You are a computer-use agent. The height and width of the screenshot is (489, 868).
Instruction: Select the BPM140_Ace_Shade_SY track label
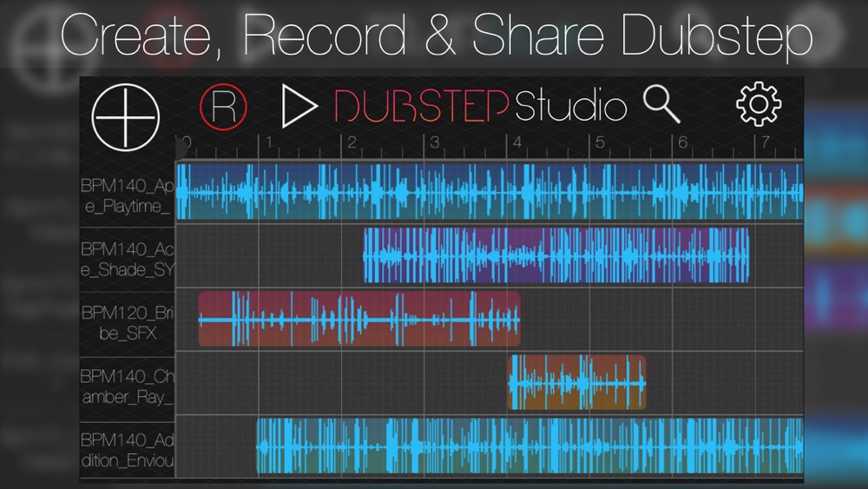(x=128, y=258)
